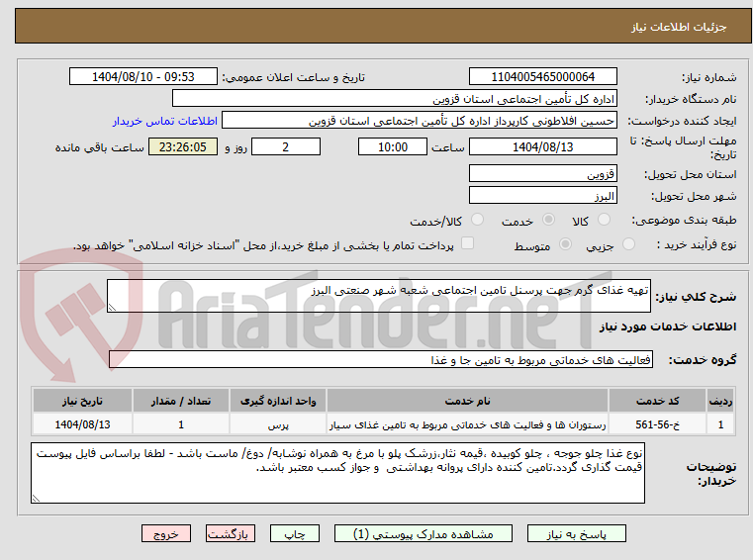Click the کد خدمت column header
Image resolution: width=753 pixels, height=560 pixels.
657,401
